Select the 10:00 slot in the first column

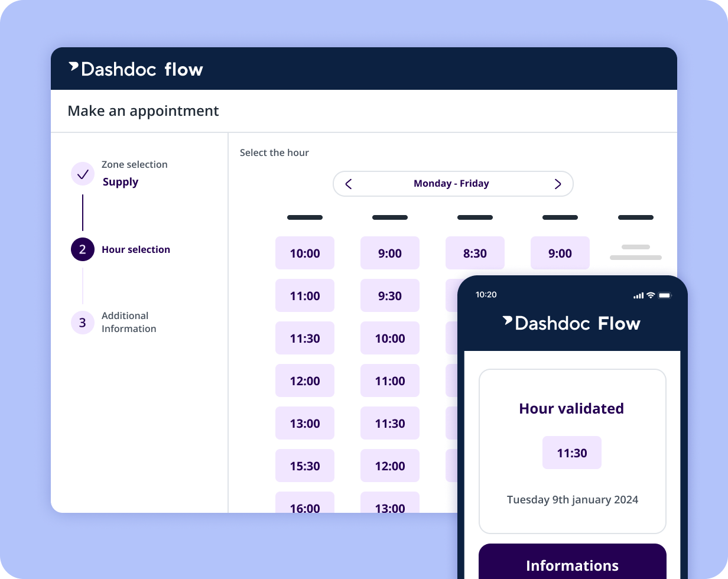click(304, 253)
